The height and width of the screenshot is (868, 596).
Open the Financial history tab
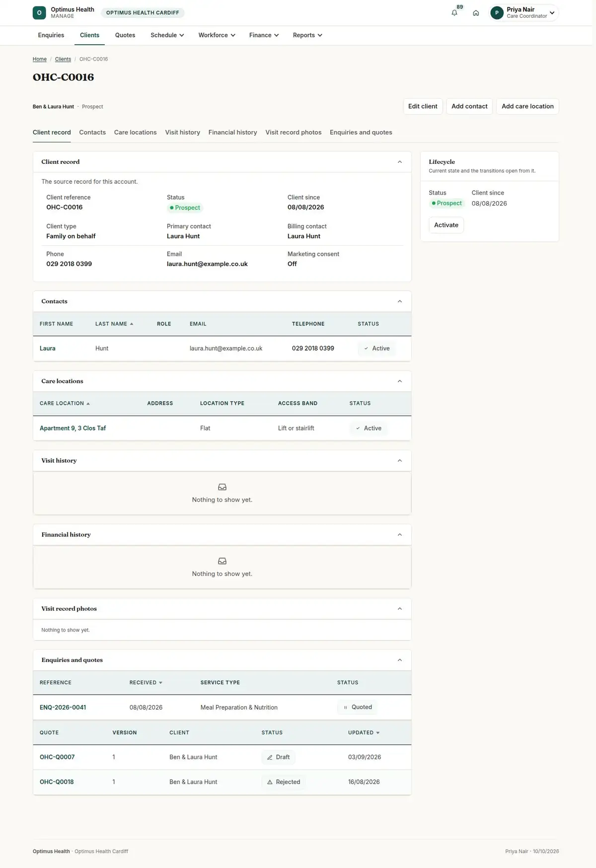tap(233, 133)
